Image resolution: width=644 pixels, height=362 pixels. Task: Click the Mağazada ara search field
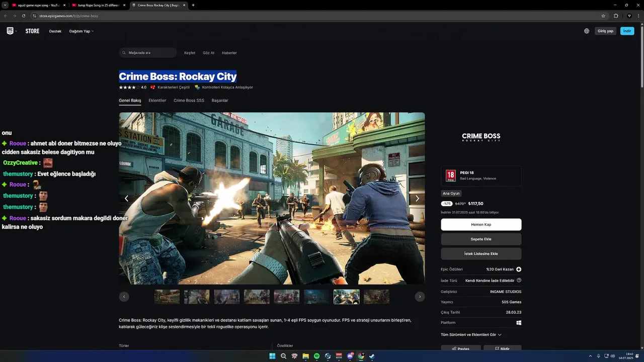click(148, 53)
